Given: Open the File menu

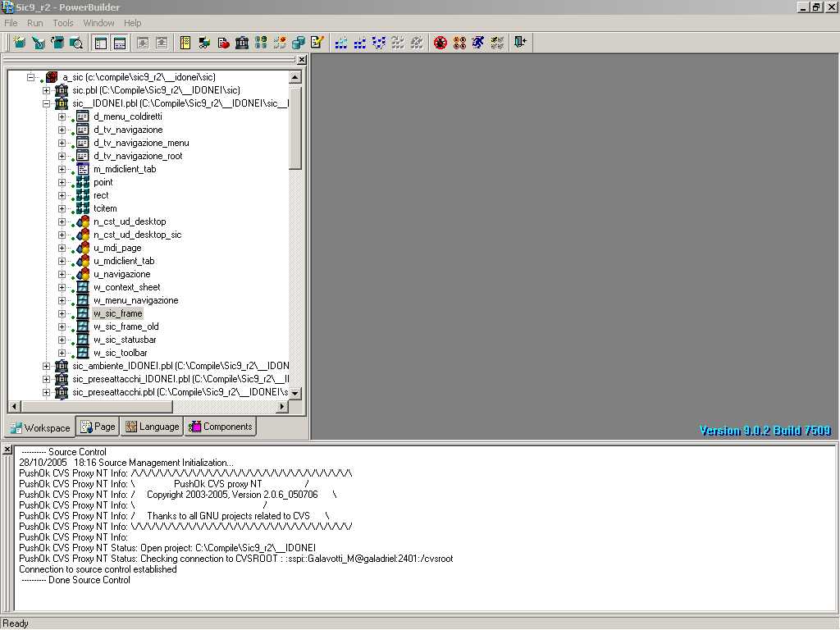Looking at the screenshot, I should click(x=11, y=23).
